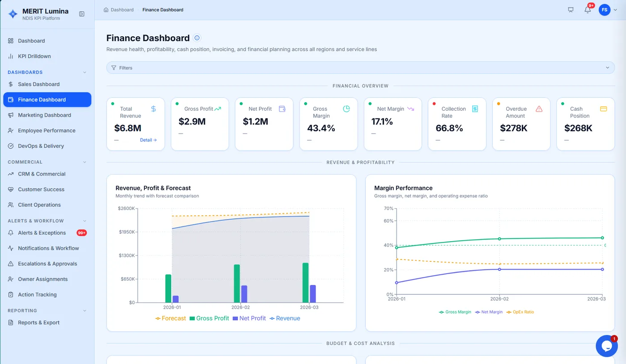Click the warning triangle on Overdue Amount card
This screenshot has width=626, height=364.
tap(539, 109)
